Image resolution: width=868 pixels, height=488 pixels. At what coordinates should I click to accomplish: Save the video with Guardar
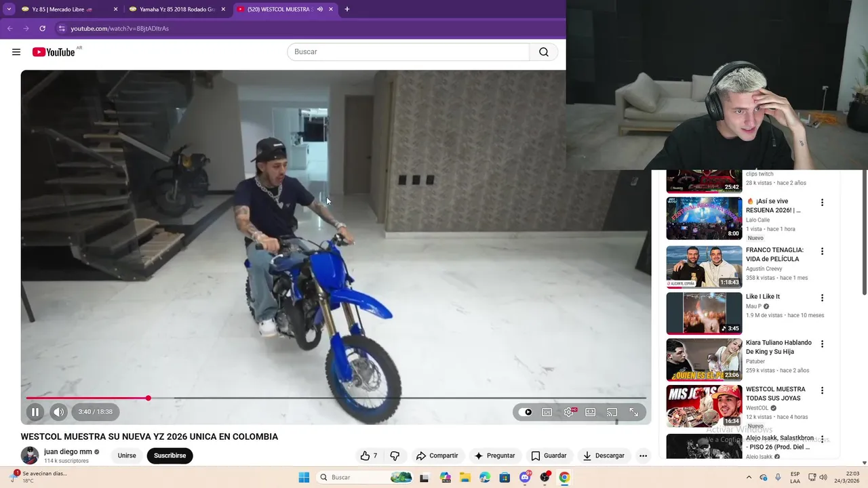(x=549, y=455)
